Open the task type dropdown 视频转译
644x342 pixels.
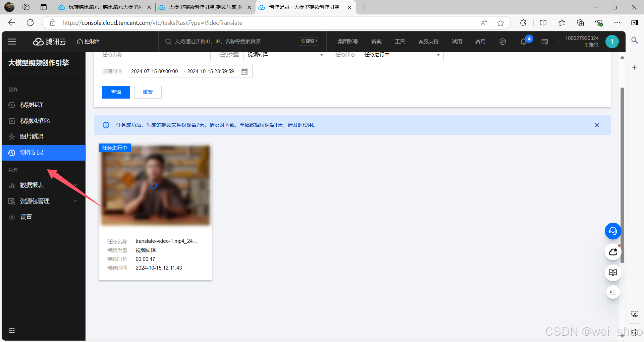(285, 55)
